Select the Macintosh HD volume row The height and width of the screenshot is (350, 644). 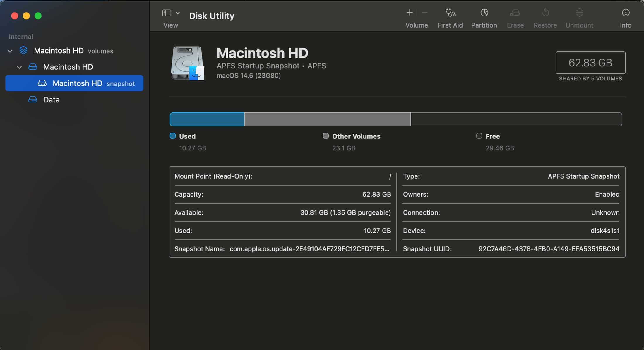tap(74, 67)
